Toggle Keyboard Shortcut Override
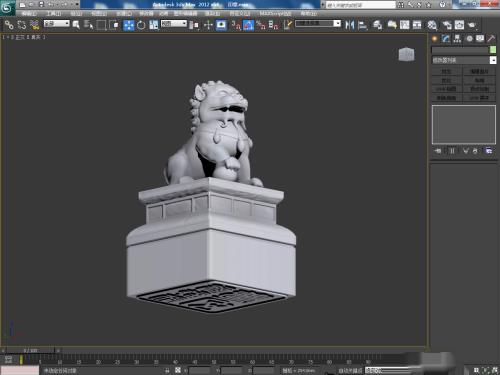This screenshot has height=375, width=500. click(221, 25)
